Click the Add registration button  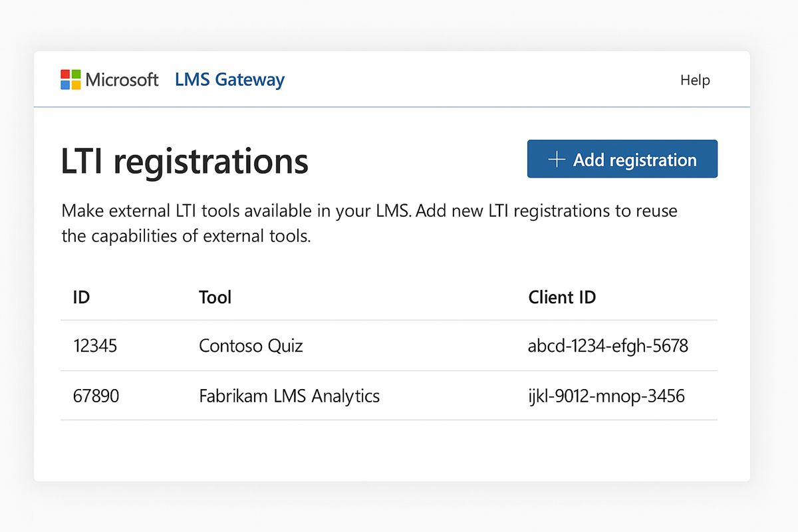[x=622, y=159]
